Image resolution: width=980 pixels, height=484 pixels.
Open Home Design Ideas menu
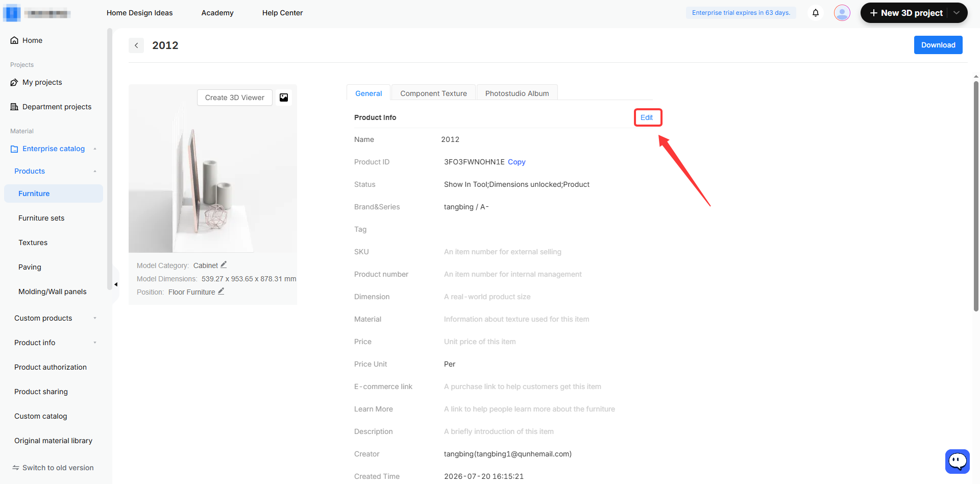[x=139, y=13]
